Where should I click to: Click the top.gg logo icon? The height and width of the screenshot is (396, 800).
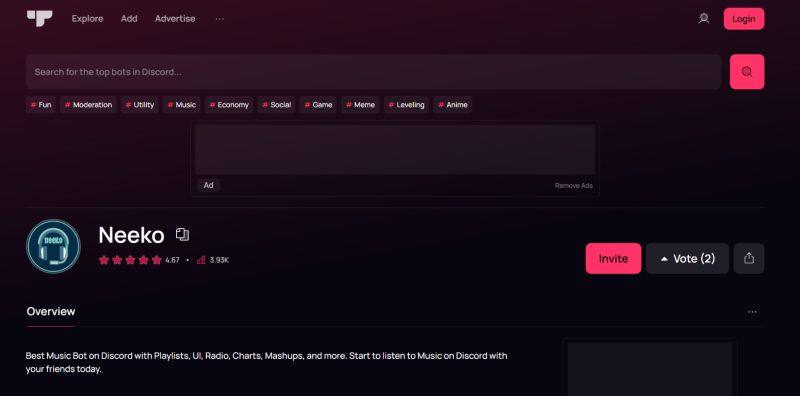[40, 18]
